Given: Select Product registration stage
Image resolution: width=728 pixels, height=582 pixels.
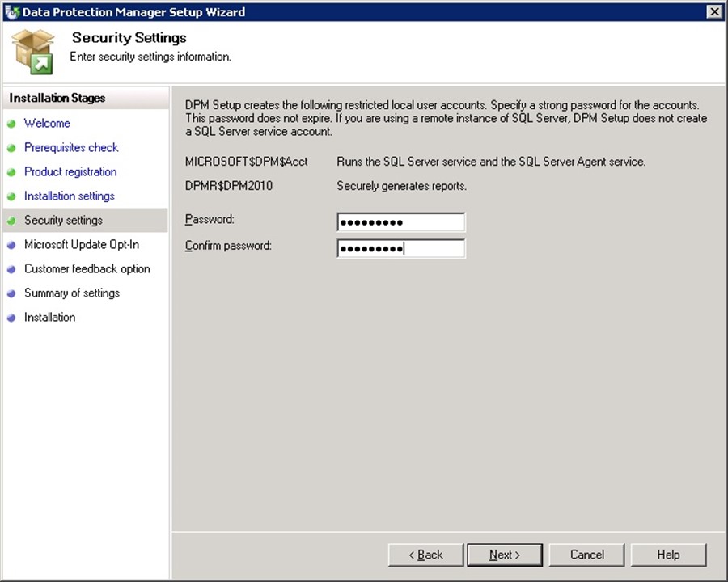Looking at the screenshot, I should pyautogui.click(x=70, y=171).
